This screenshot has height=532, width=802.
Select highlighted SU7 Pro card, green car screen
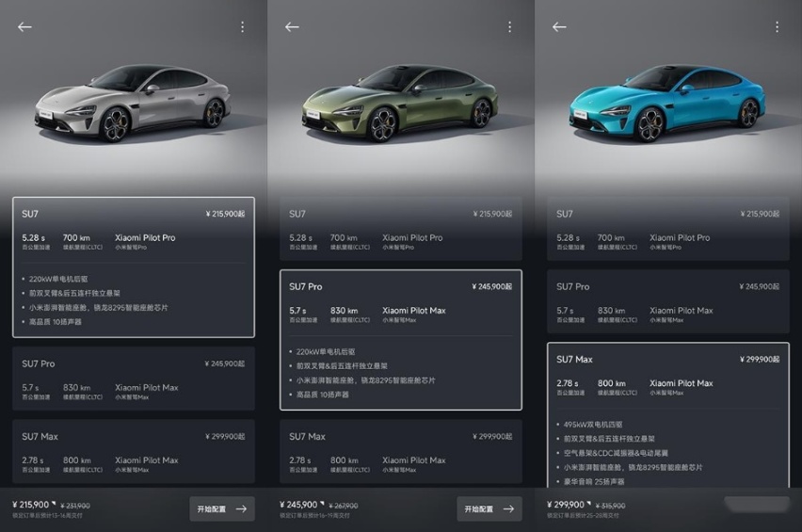pyautogui.click(x=401, y=340)
